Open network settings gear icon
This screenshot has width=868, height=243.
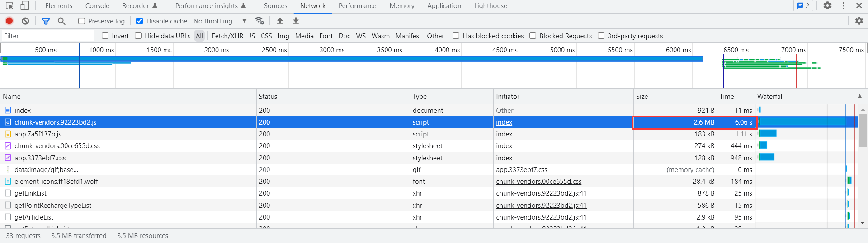tap(859, 21)
